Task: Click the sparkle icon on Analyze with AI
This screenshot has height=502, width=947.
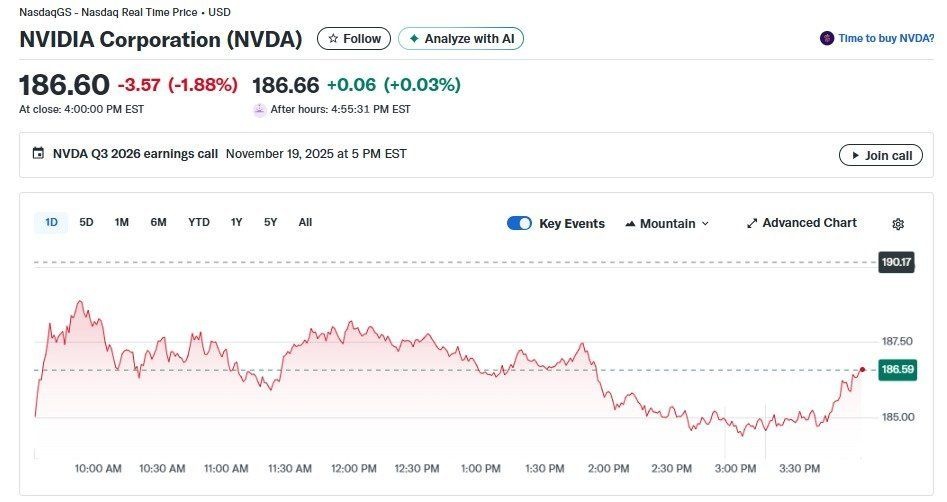Action: (414, 39)
